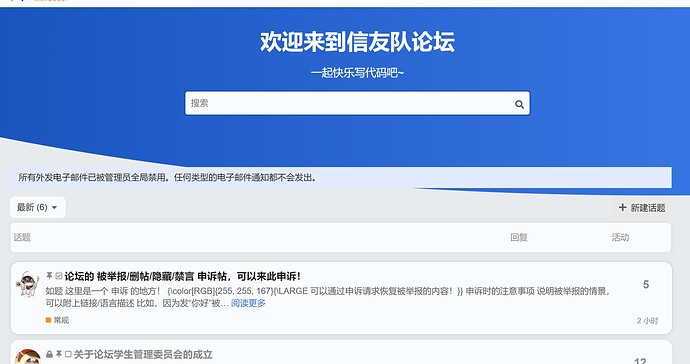Open the 阅读更多 link

click(x=248, y=303)
